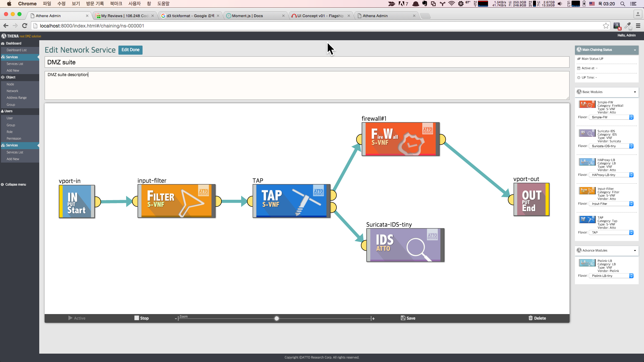644x362 pixels.
Task: Click the Edit Done button
Action: click(130, 50)
